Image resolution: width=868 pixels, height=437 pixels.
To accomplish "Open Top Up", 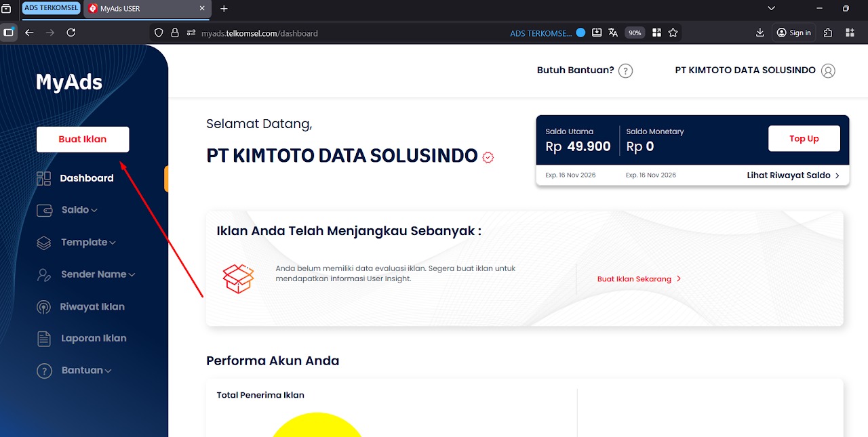I will point(804,138).
